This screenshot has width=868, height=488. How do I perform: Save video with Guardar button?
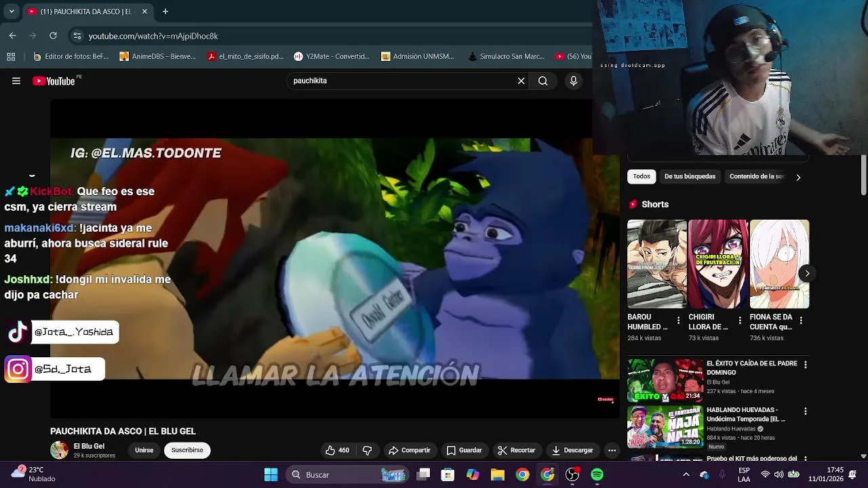[x=464, y=450]
